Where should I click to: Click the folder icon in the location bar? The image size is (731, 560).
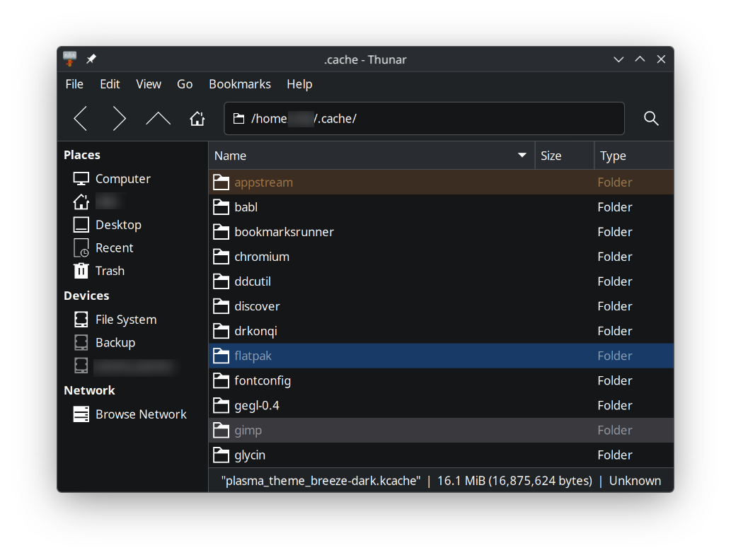pyautogui.click(x=238, y=119)
